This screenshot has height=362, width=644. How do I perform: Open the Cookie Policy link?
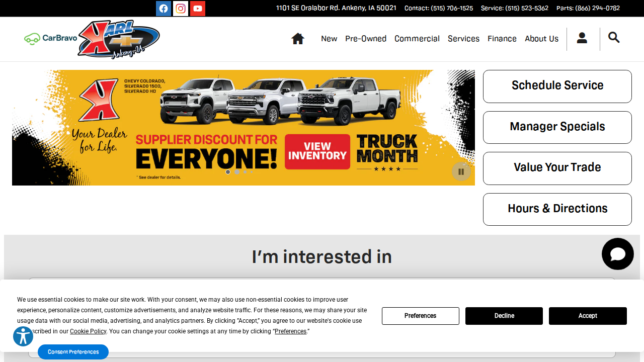coord(88,331)
